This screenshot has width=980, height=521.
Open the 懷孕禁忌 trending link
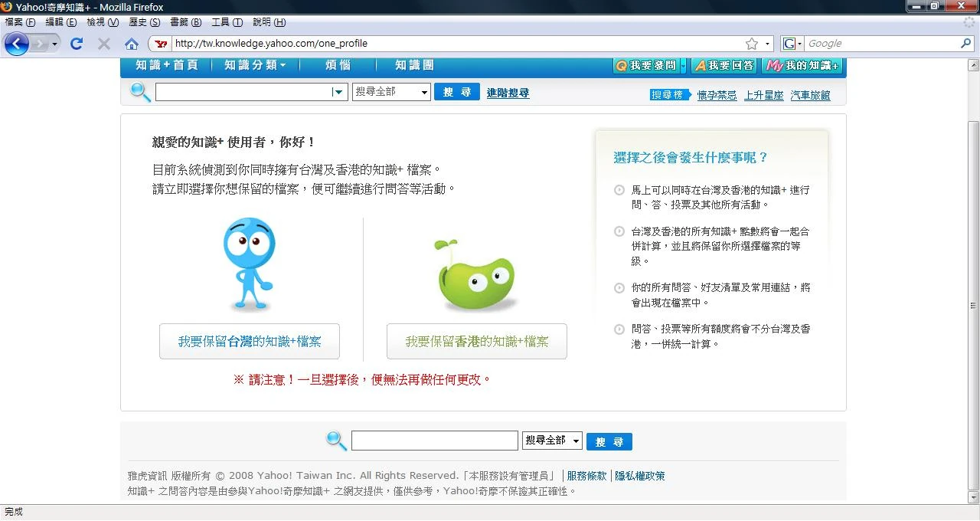pos(717,96)
